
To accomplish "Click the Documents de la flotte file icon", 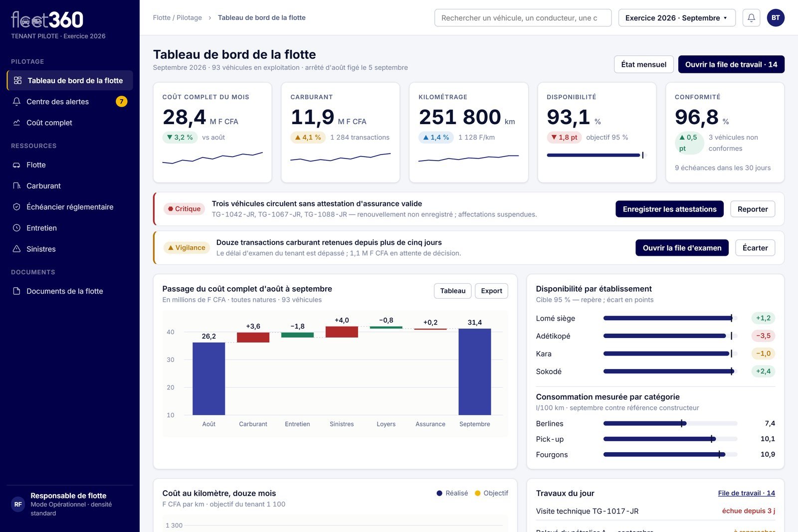I will tap(16, 291).
